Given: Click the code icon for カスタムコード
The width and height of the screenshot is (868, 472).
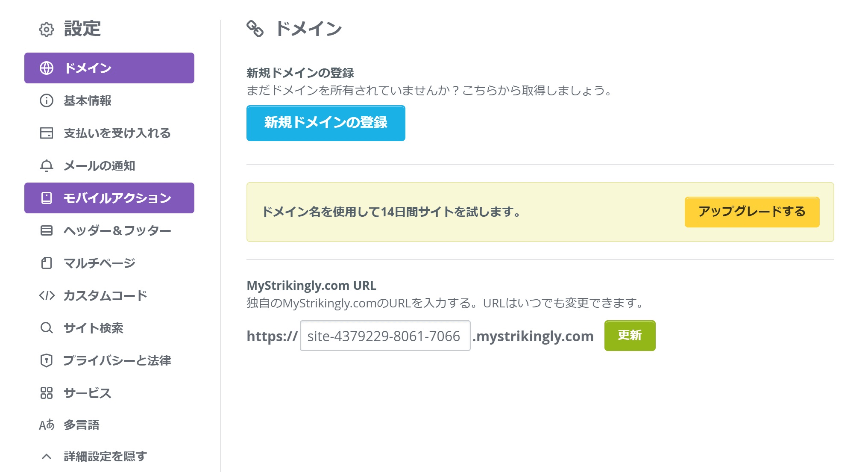Looking at the screenshot, I should pos(47,295).
